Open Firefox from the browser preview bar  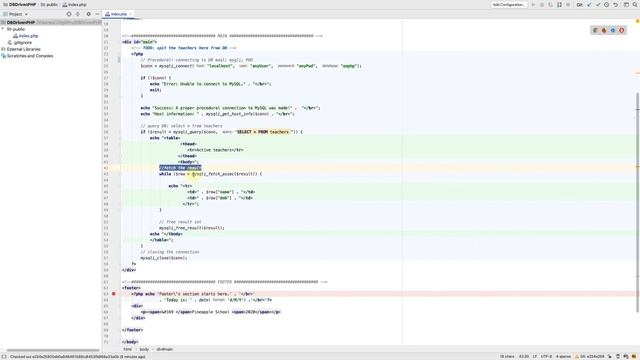[604, 30]
